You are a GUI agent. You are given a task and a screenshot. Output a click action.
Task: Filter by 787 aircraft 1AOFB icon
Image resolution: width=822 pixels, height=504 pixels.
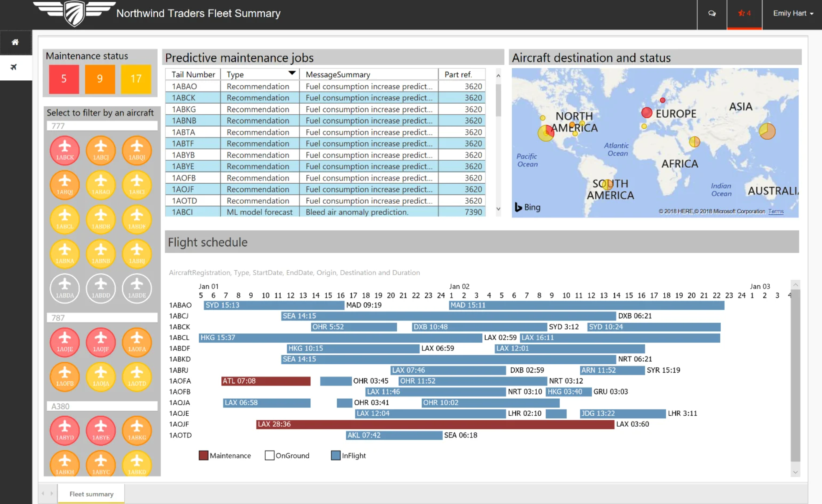(65, 377)
